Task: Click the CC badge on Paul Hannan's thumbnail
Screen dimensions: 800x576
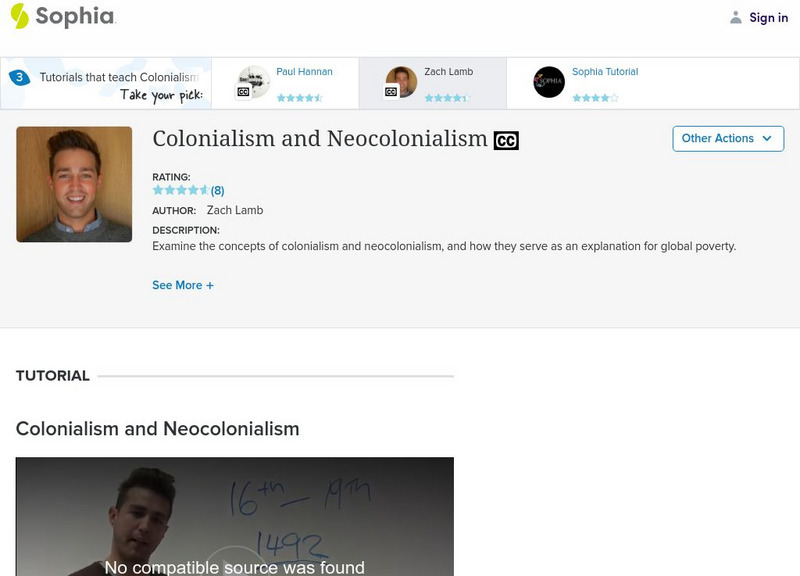Action: [243, 92]
